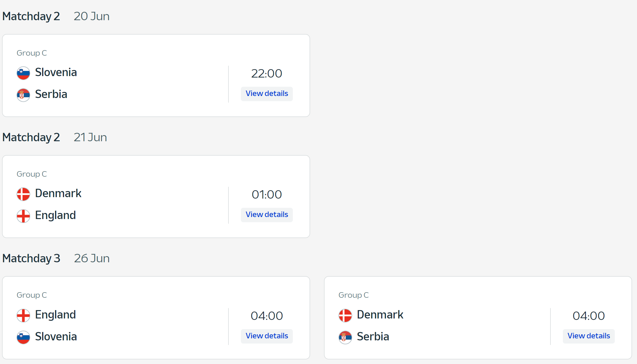Viewport: 637px width, 364px height.
Task: Select Denmark team name in 21 Jun match
Action: tap(58, 193)
